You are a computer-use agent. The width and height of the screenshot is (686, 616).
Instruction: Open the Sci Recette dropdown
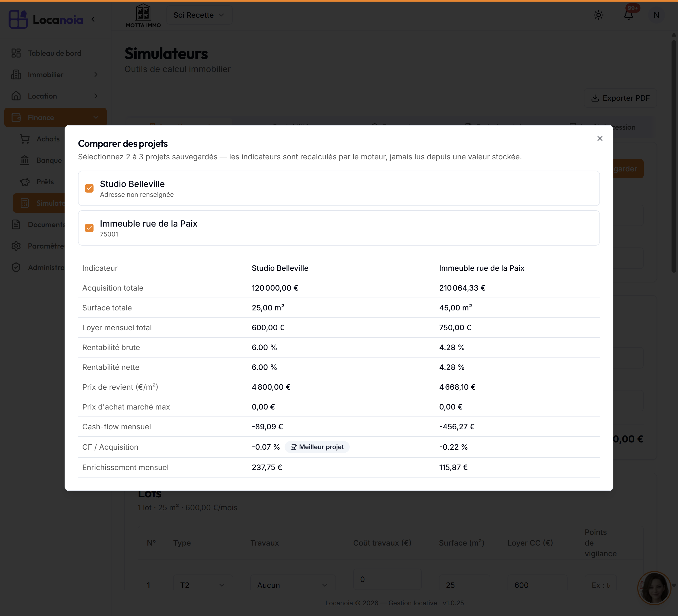[199, 15]
